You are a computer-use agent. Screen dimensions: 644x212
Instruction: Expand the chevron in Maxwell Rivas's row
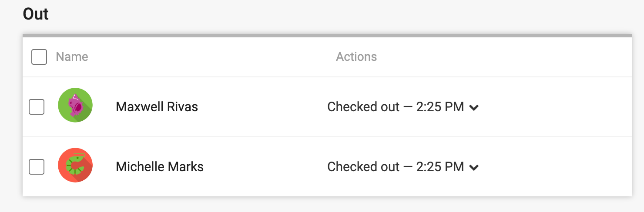[x=474, y=108]
